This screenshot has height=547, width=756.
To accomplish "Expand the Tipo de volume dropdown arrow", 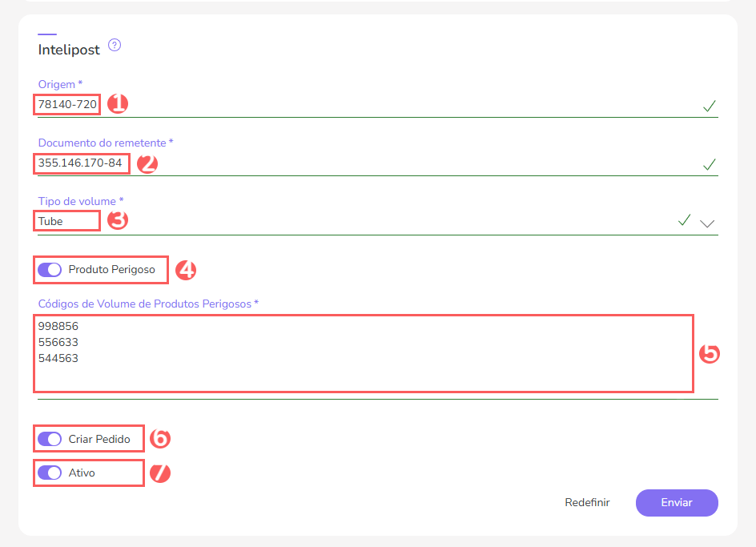I will tap(706, 223).
